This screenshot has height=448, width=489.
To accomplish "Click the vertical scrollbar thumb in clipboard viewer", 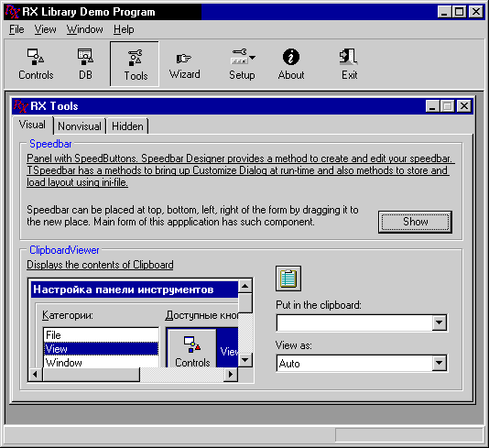I will (245, 303).
